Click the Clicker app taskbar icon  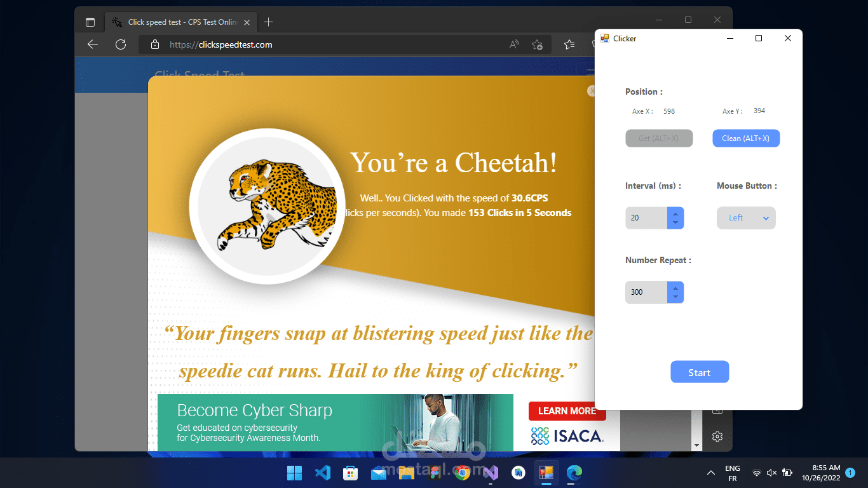[546, 473]
